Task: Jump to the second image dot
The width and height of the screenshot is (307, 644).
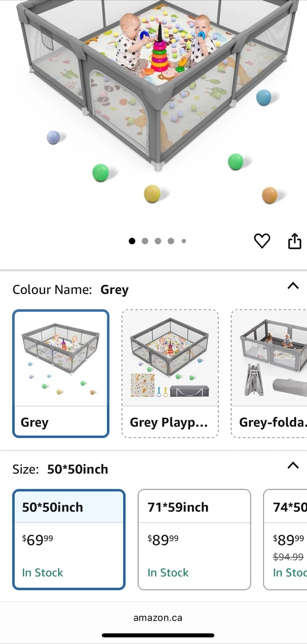Action: pyautogui.click(x=145, y=241)
